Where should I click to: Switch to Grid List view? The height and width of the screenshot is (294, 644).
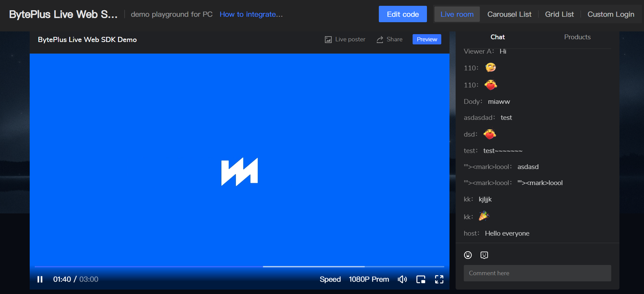559,14
